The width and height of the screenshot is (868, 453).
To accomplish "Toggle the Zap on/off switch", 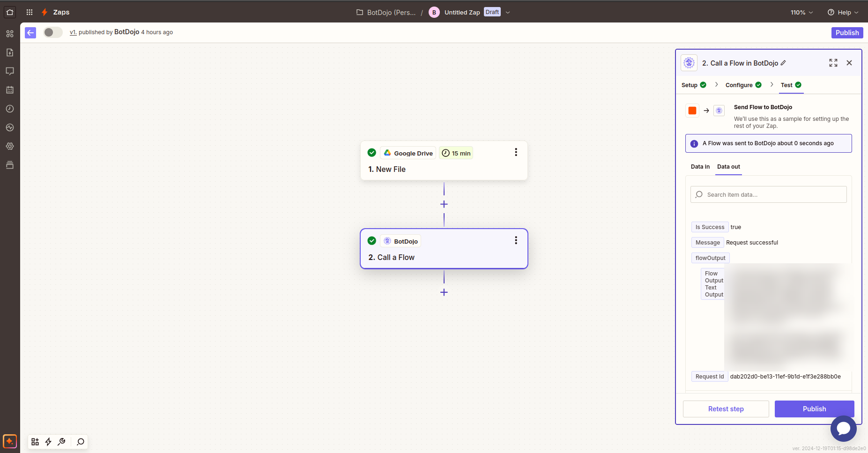I will pos(53,32).
